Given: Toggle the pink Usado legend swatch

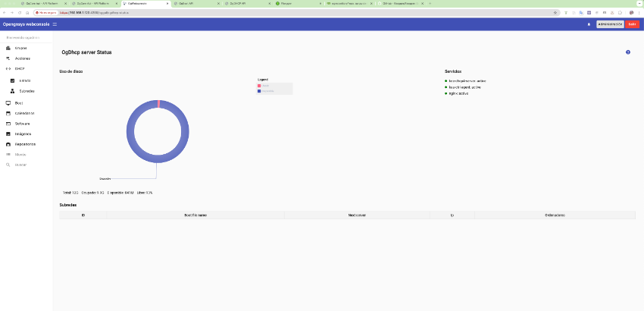Looking at the screenshot, I should [260, 86].
